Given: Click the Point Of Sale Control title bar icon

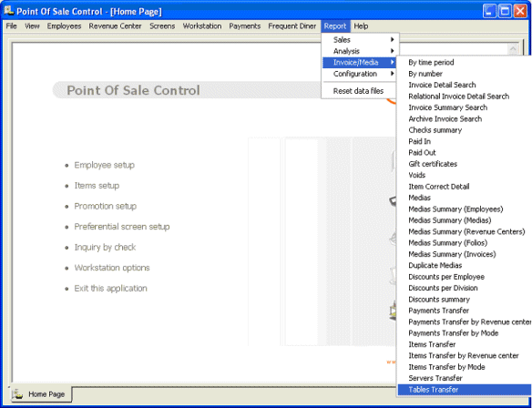Looking at the screenshot, I should tap(8, 11).
